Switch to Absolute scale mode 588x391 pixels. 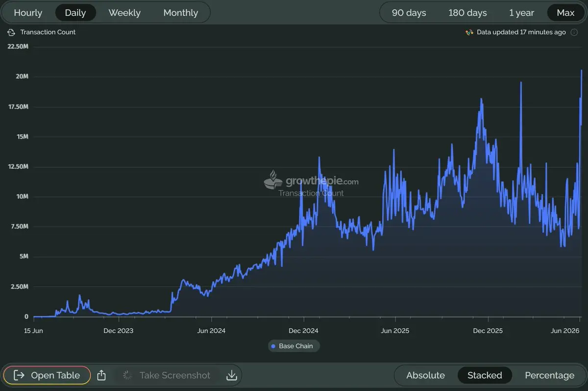[425, 375]
